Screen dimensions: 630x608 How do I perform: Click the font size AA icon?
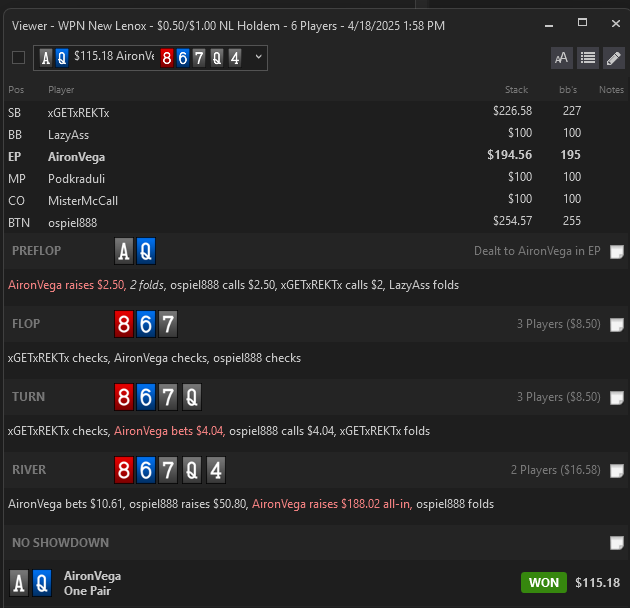pyautogui.click(x=561, y=58)
